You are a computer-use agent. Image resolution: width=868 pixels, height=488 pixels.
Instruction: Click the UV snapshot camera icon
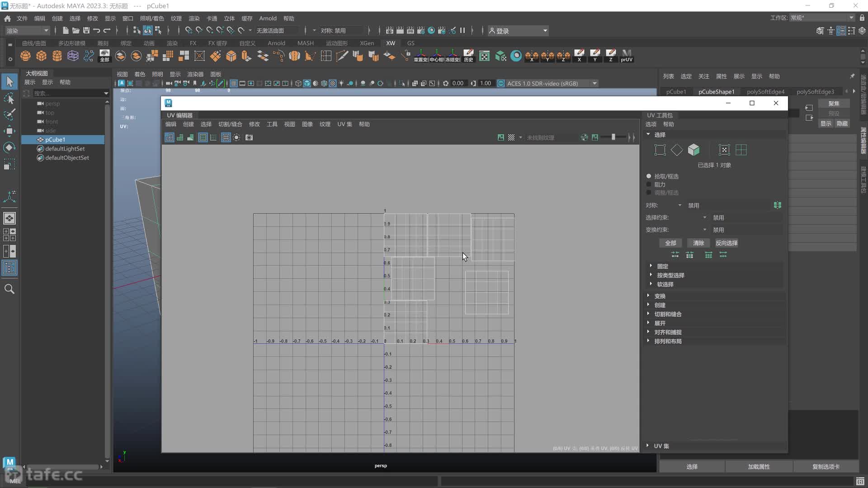[249, 137]
